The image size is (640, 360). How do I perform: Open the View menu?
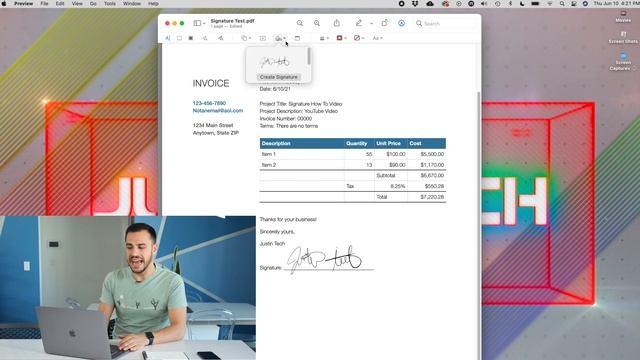coord(77,4)
